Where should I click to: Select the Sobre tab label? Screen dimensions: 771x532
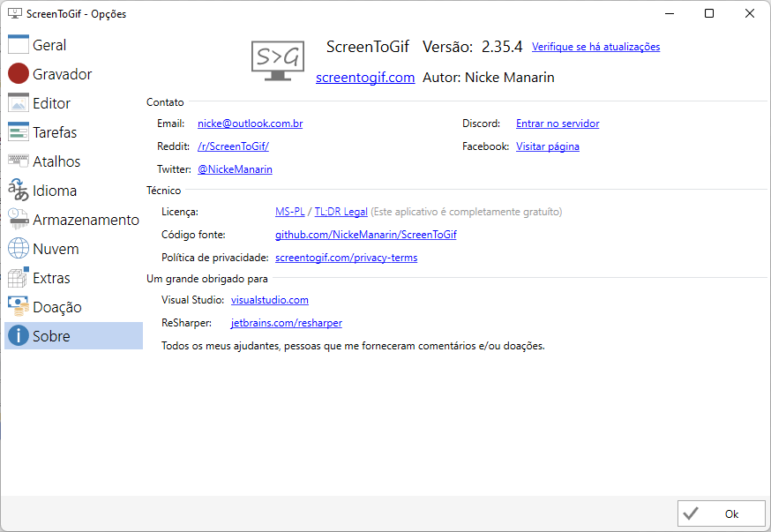click(51, 336)
